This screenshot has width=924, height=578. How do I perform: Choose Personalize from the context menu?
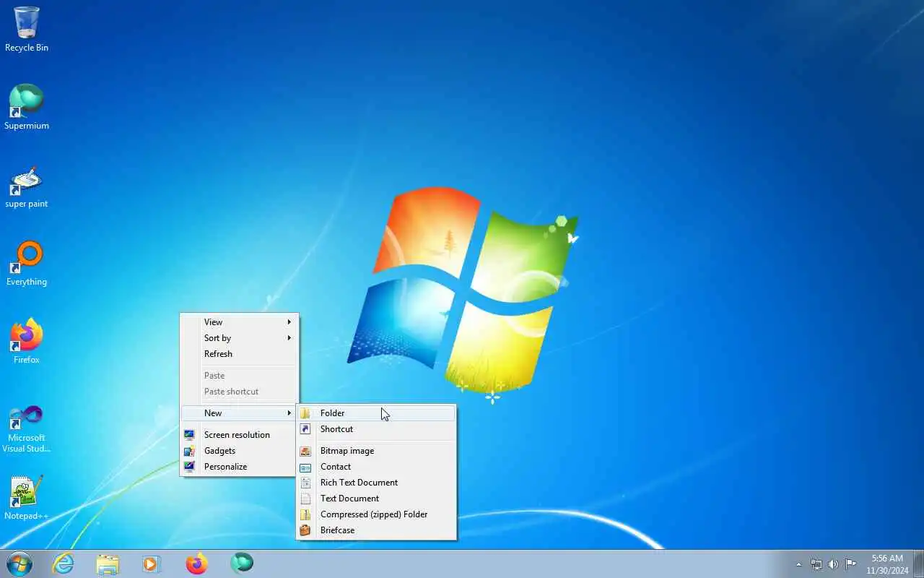tap(240, 467)
